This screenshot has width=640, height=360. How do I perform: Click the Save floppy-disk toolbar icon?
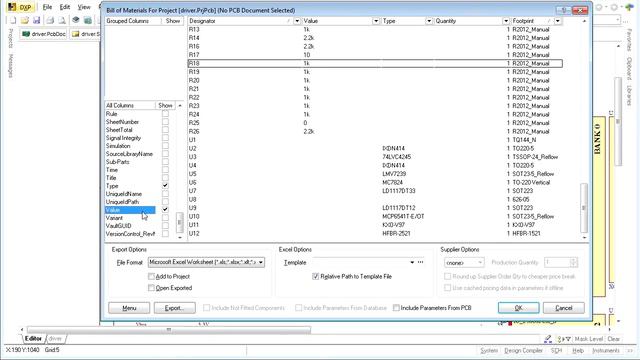click(36, 20)
